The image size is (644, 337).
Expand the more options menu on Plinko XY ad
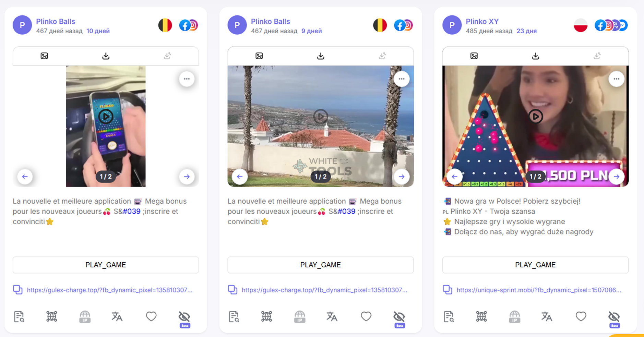(x=616, y=79)
